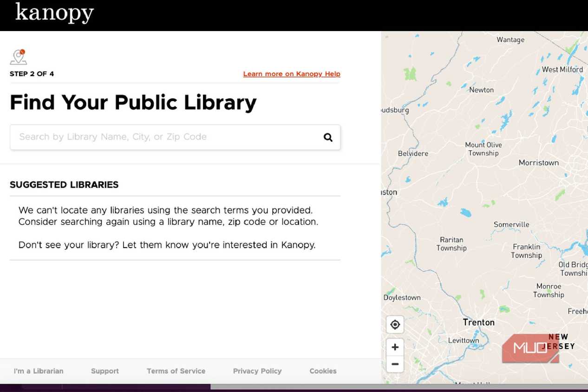Click Morristown label on the map

[x=539, y=163]
